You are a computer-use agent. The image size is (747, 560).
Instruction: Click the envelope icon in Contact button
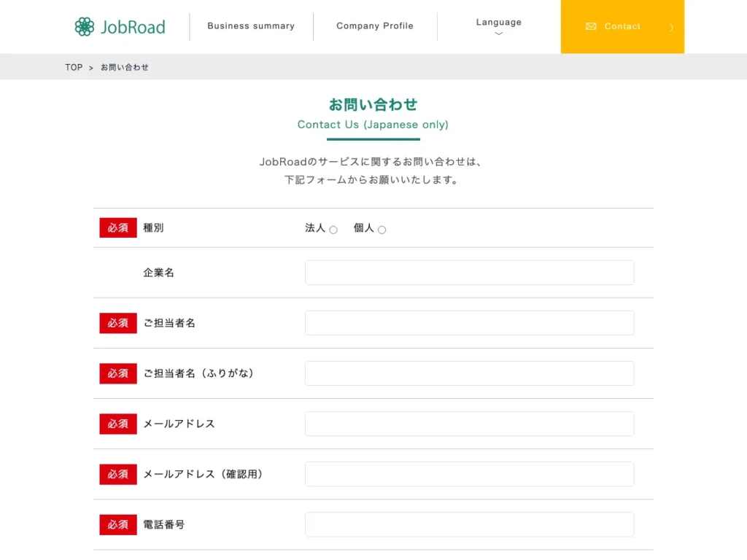[x=591, y=27]
